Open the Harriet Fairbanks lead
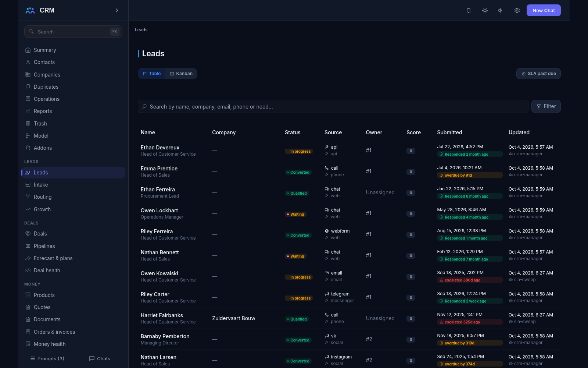 [x=162, y=315]
